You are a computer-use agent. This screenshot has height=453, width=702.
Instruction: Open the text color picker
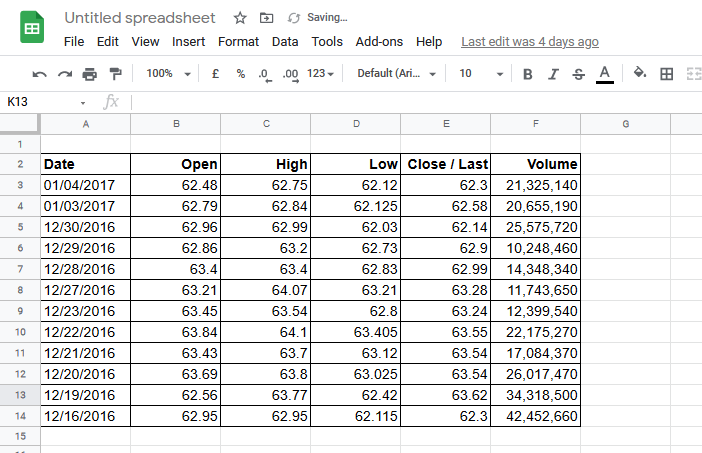coord(604,74)
